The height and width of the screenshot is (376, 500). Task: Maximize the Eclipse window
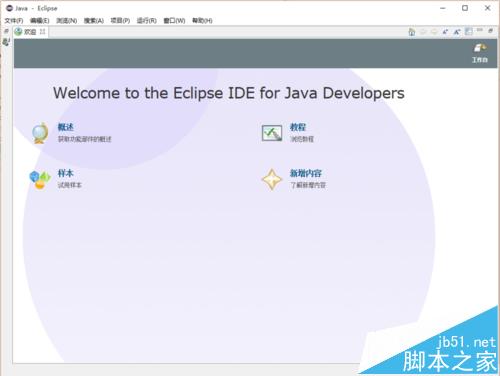tap(465, 8)
